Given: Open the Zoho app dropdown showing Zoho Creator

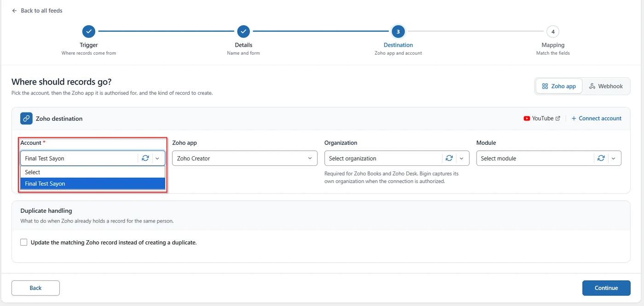Looking at the screenshot, I should [x=245, y=158].
